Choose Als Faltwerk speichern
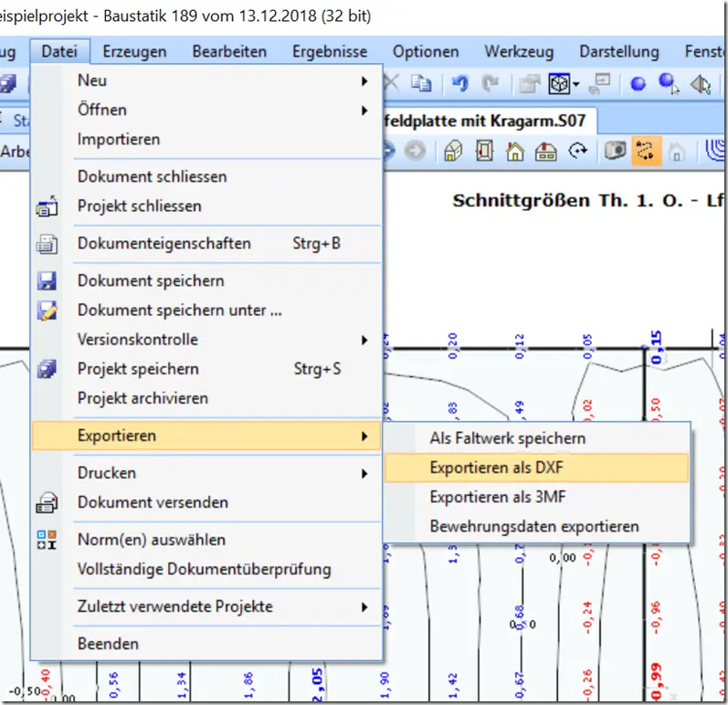 [537, 438]
